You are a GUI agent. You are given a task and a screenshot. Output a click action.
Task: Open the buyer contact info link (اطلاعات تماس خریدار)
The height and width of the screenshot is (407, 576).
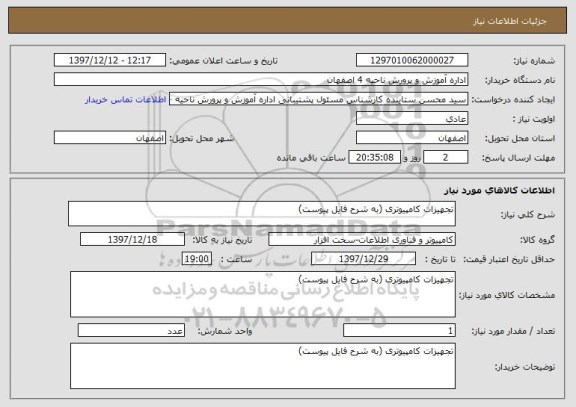[x=126, y=100]
